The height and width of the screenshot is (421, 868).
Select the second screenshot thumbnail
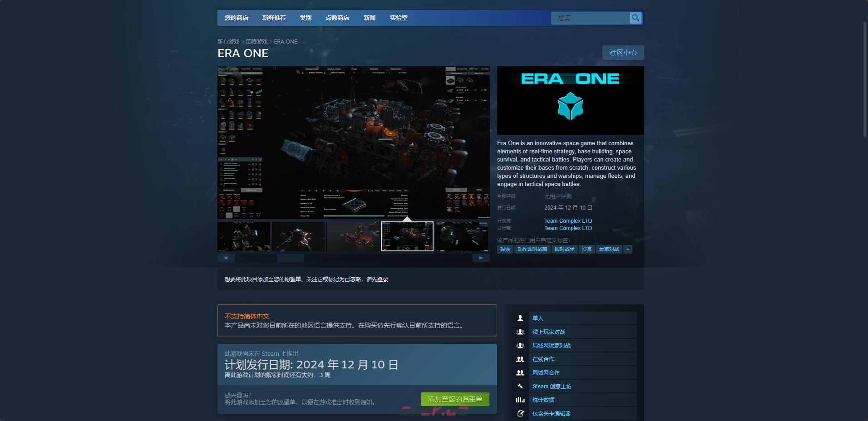tap(298, 236)
